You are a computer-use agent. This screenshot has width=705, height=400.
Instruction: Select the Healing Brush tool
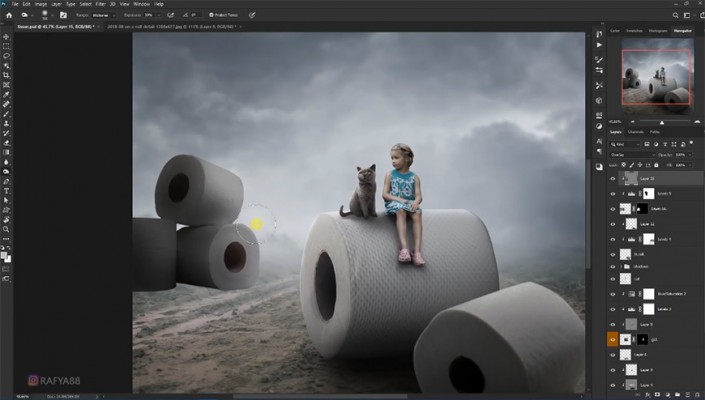point(6,104)
